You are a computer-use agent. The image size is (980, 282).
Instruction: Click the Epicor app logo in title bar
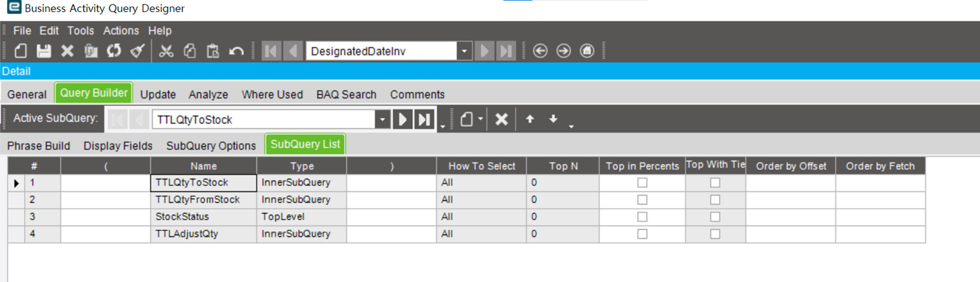coord(14,7)
